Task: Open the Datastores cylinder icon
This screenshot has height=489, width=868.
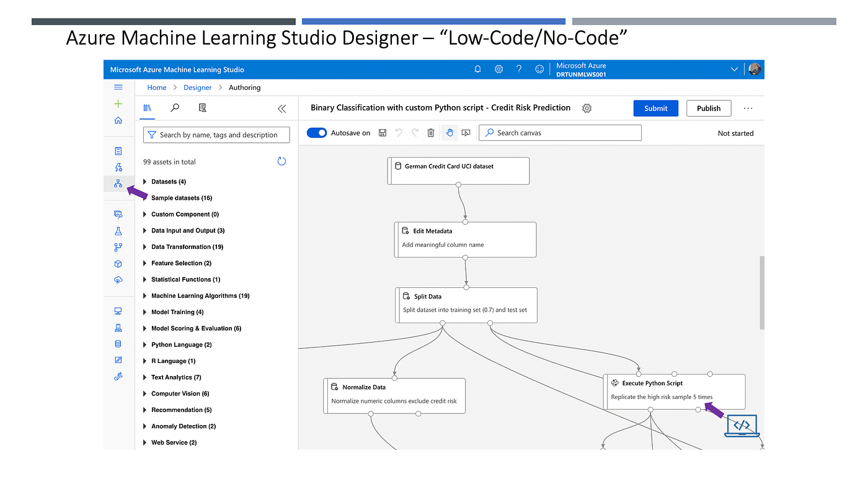Action: tap(118, 344)
